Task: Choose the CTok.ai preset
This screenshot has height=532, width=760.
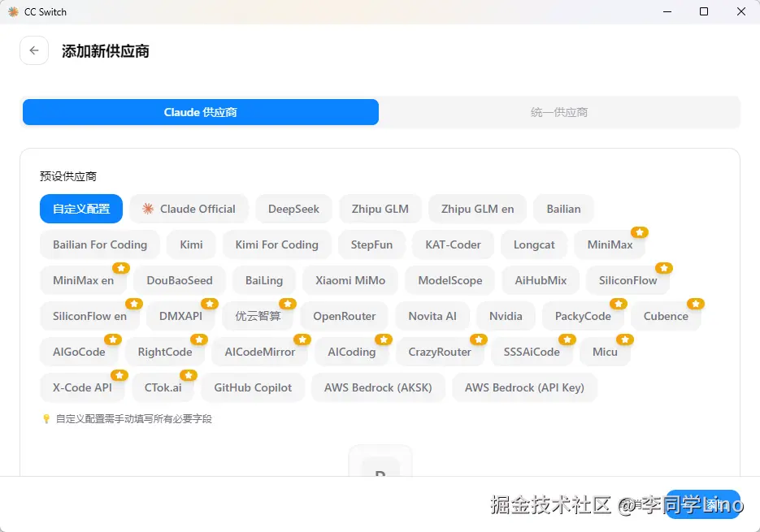Action: 163,387
